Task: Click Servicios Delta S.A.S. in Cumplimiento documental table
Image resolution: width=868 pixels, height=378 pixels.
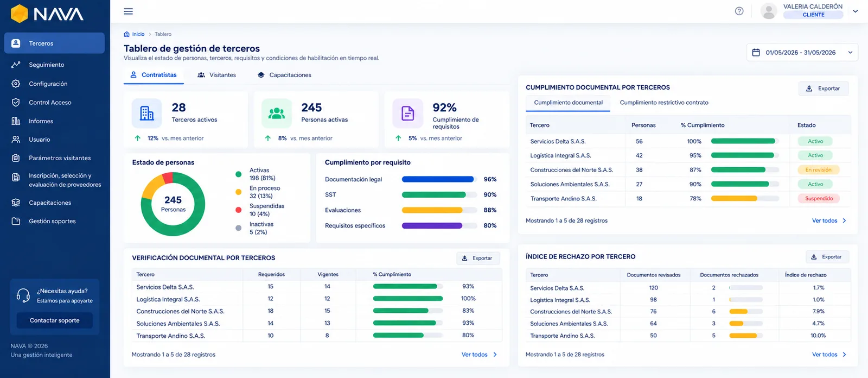Action: (x=558, y=141)
